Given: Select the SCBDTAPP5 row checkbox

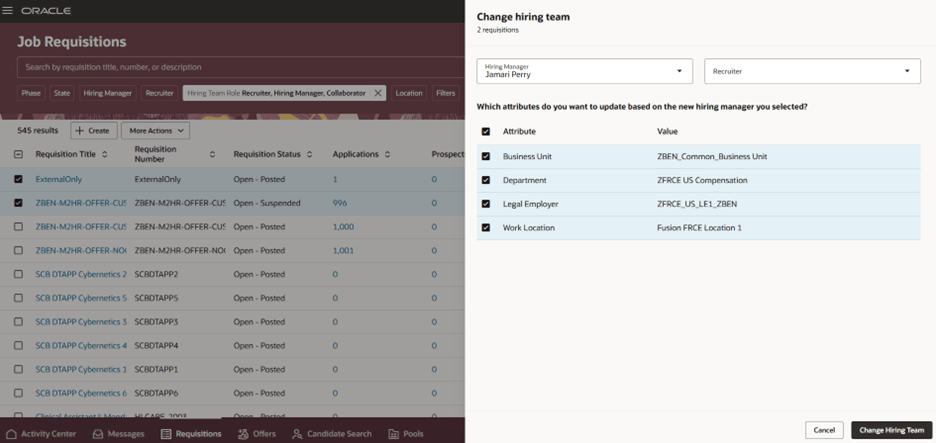Looking at the screenshot, I should [18, 298].
